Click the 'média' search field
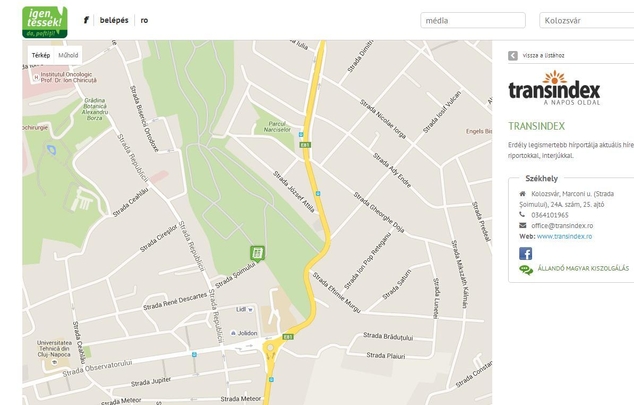634x405 pixels. [x=473, y=20]
